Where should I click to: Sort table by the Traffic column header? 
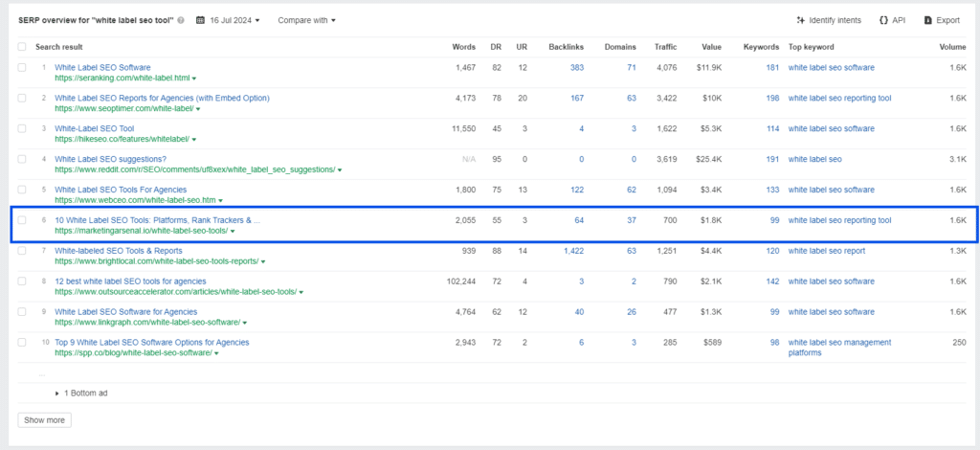point(666,47)
